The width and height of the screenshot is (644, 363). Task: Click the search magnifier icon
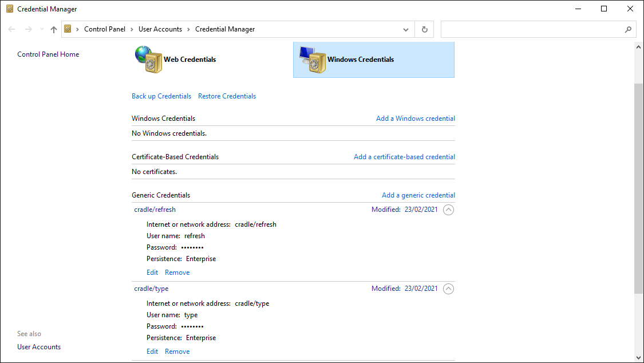point(629,29)
